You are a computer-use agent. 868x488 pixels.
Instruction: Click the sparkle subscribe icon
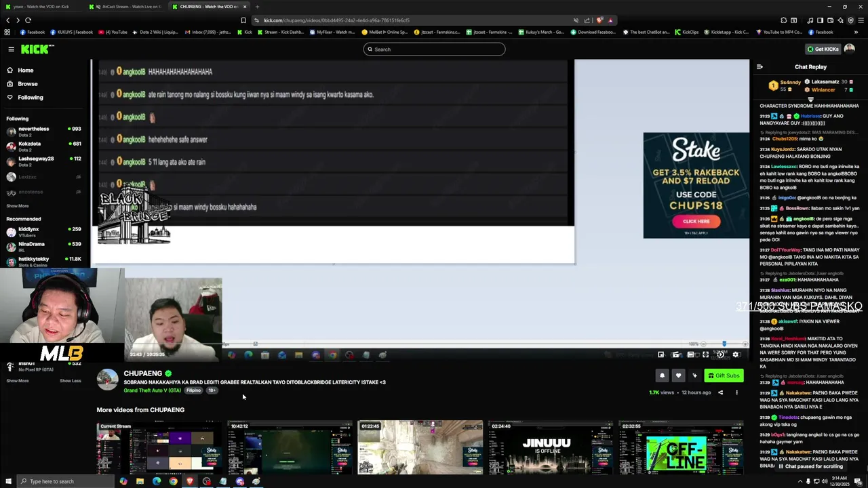pos(694,375)
